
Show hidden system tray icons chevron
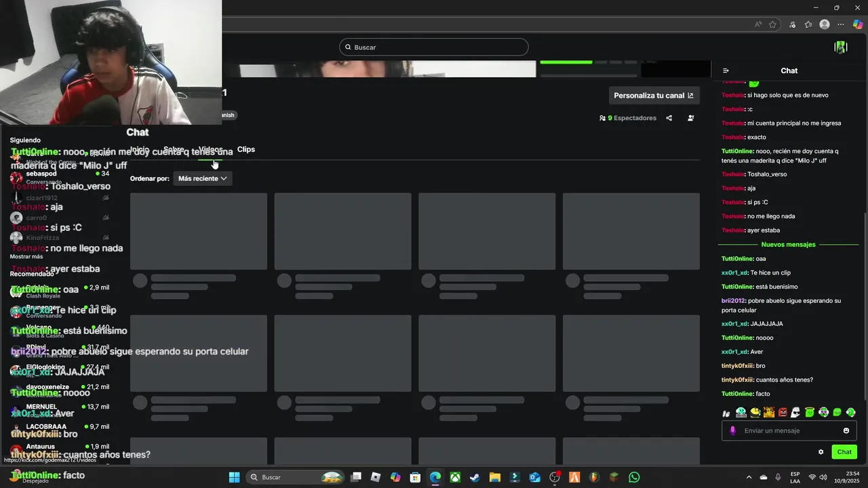tap(749, 477)
